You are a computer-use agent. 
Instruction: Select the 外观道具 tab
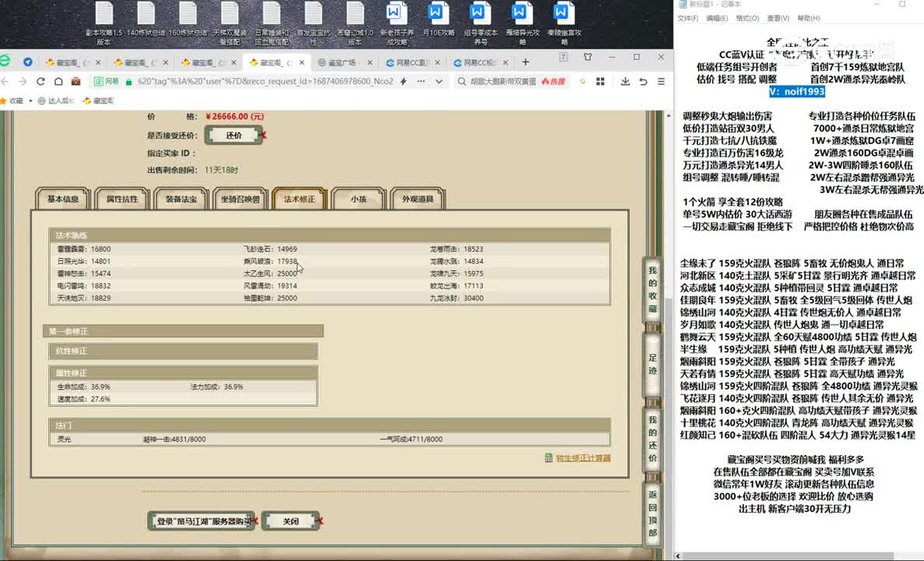pos(418,199)
